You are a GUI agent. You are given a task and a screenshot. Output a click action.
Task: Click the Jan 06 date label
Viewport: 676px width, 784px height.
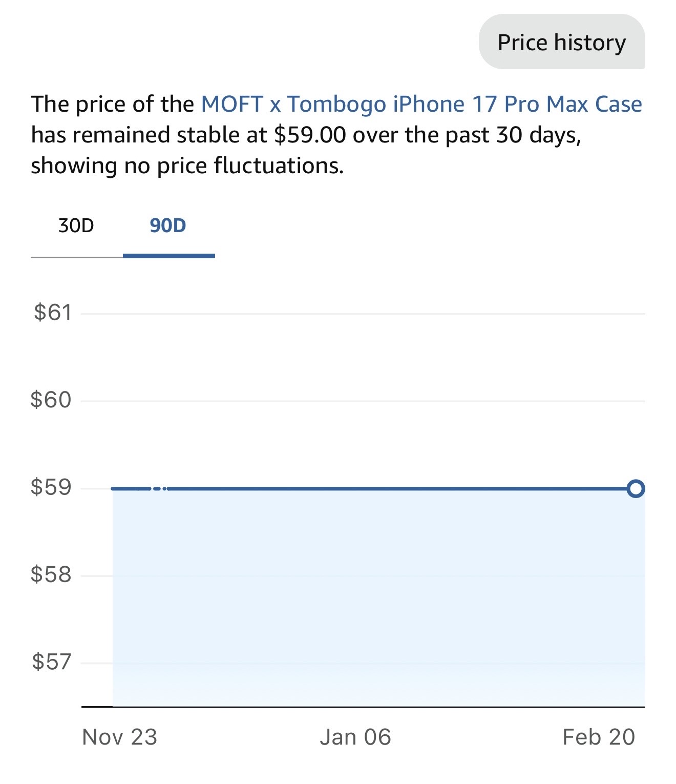coord(355,737)
